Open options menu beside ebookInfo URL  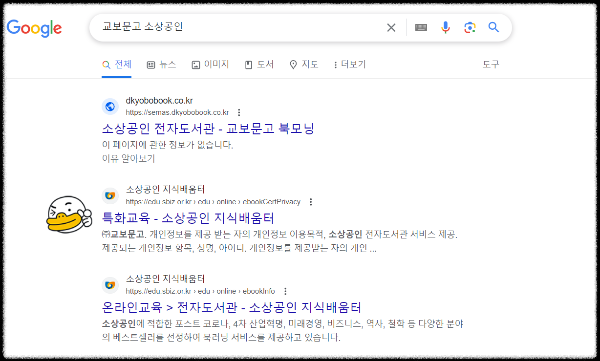pos(285,291)
